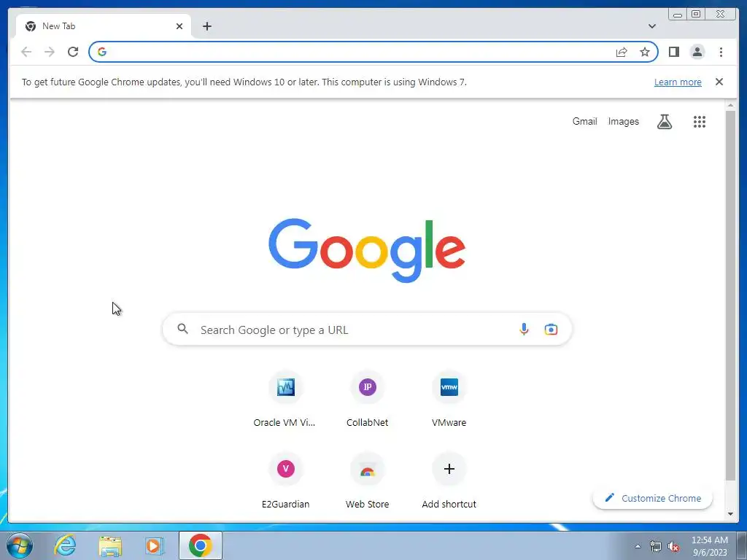
Task: Search by image with camera icon
Action: pos(551,329)
